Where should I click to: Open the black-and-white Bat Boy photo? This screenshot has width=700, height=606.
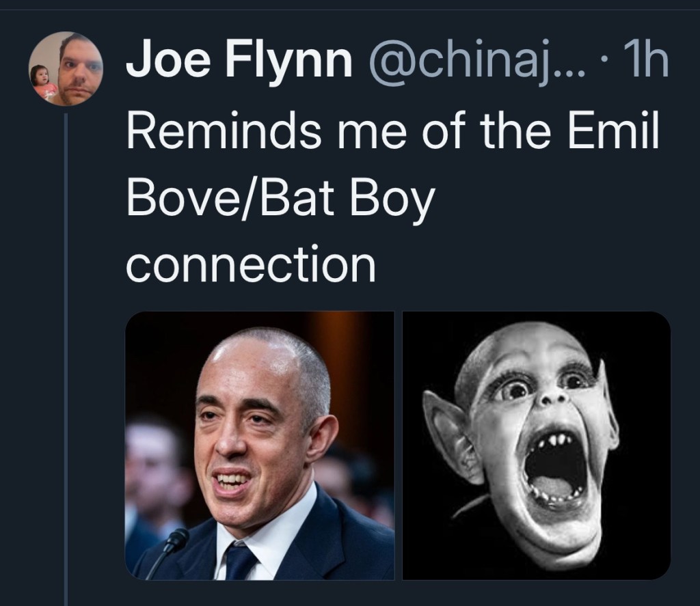537,445
